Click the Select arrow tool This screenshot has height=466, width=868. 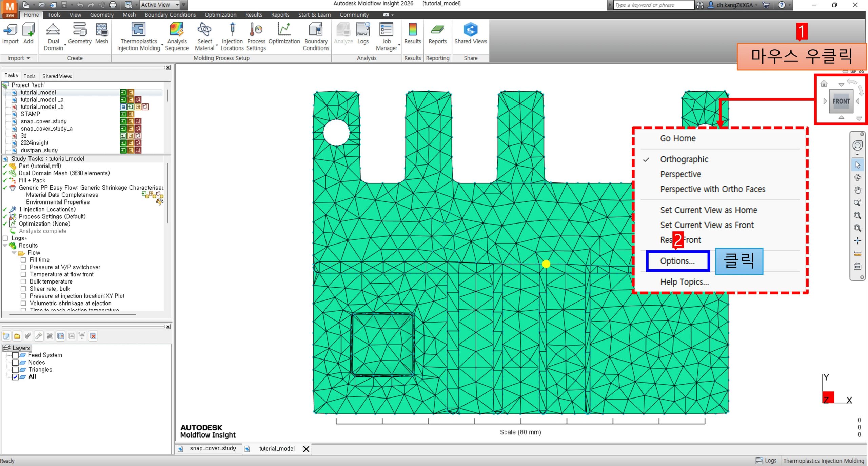pyautogui.click(x=857, y=165)
